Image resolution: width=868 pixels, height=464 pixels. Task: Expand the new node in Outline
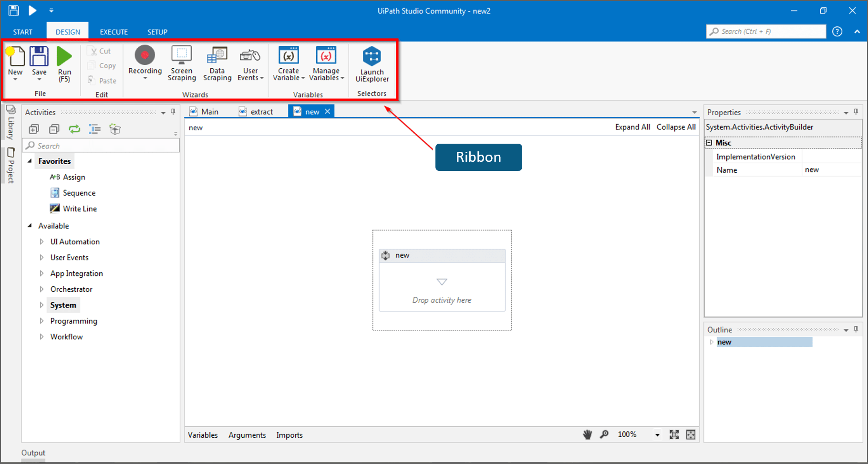[712, 342]
